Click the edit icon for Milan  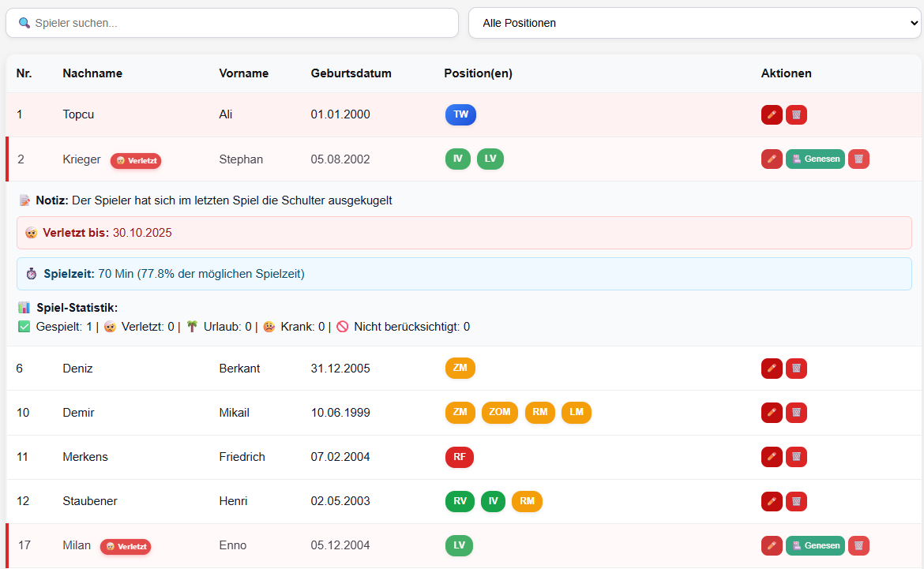[772, 545]
